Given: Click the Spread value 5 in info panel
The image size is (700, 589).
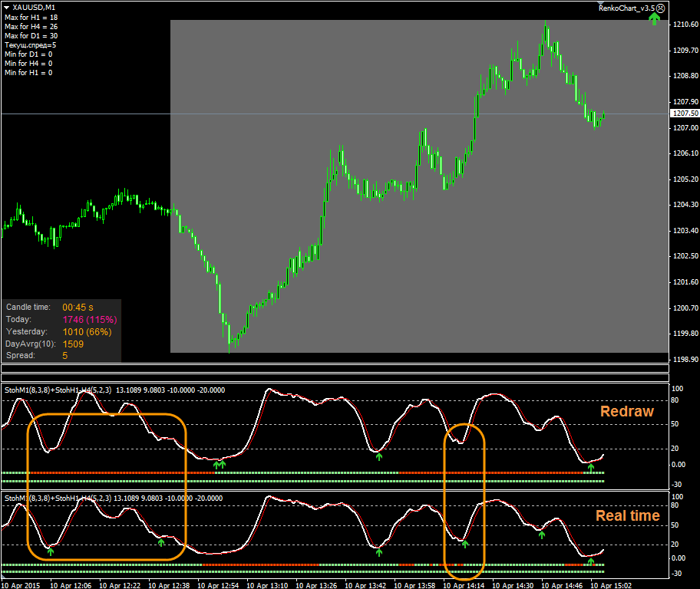Looking at the screenshot, I should pyautogui.click(x=64, y=356).
